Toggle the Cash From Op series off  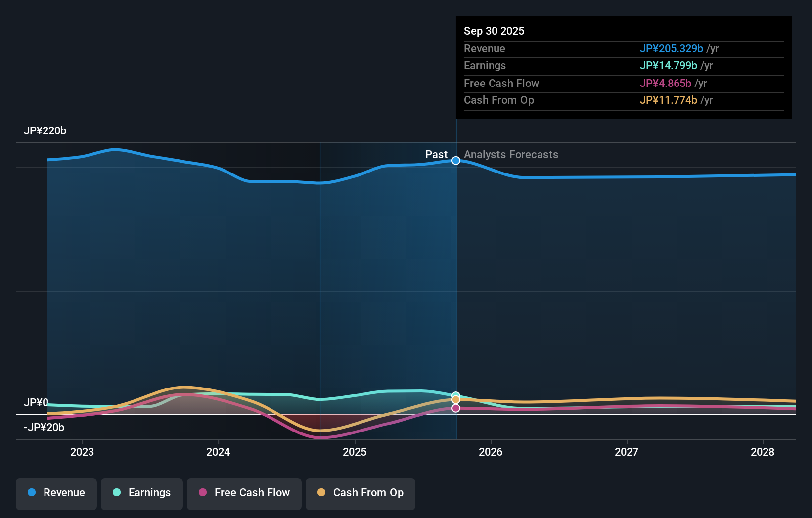pyautogui.click(x=360, y=493)
